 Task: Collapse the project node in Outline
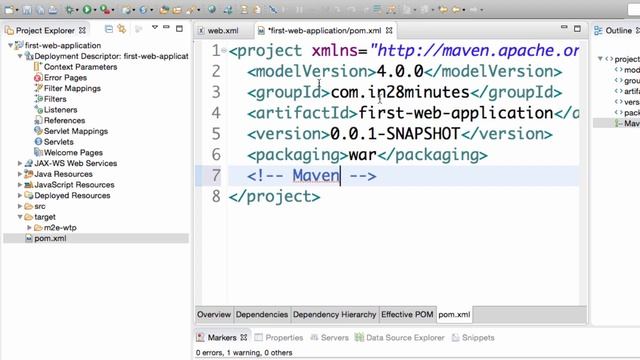[600, 59]
